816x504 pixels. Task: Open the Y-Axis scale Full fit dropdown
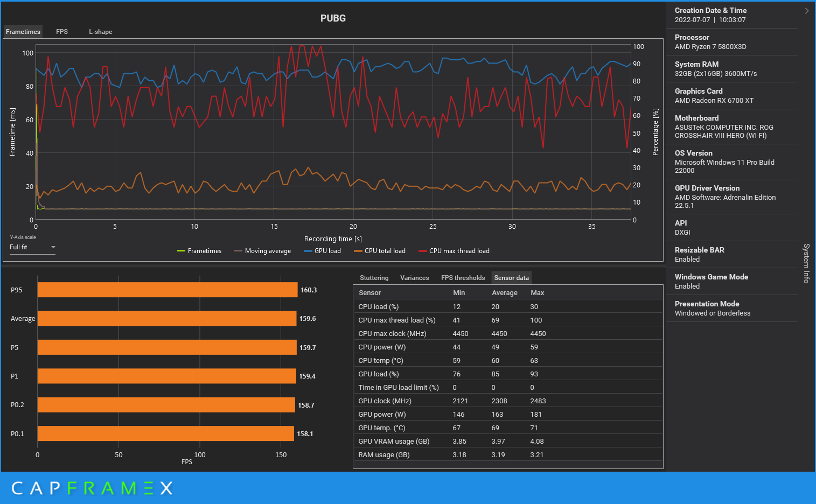click(32, 247)
